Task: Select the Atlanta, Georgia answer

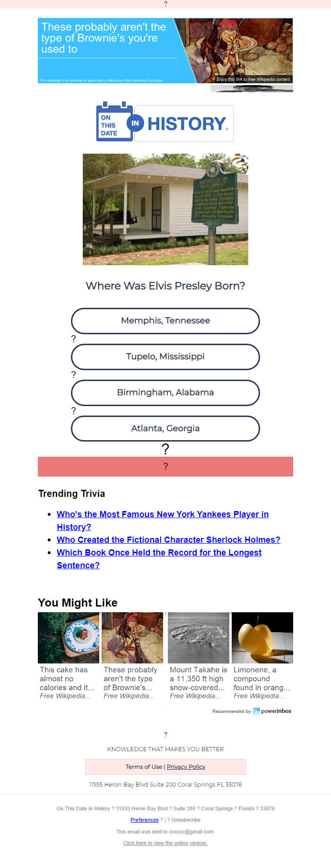Action: point(165,428)
